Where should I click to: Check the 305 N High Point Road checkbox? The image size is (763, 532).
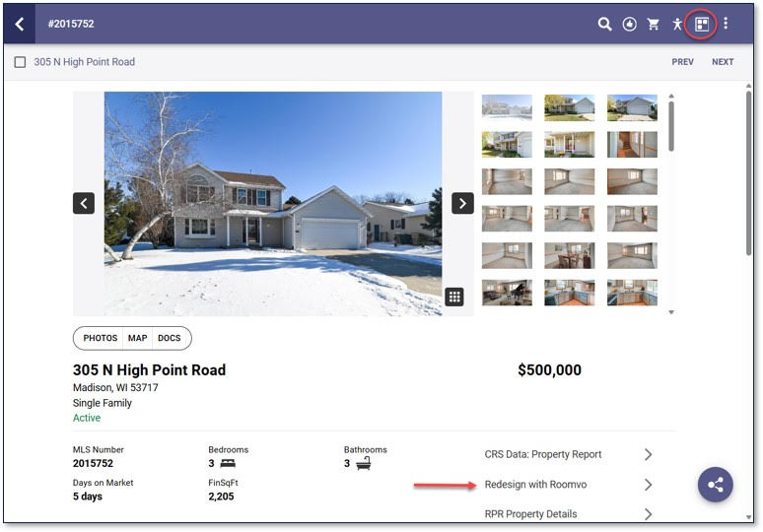coord(21,62)
